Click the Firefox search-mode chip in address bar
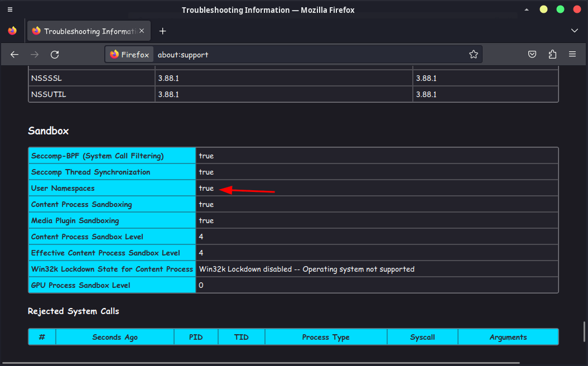The width and height of the screenshot is (588, 366). (129, 54)
